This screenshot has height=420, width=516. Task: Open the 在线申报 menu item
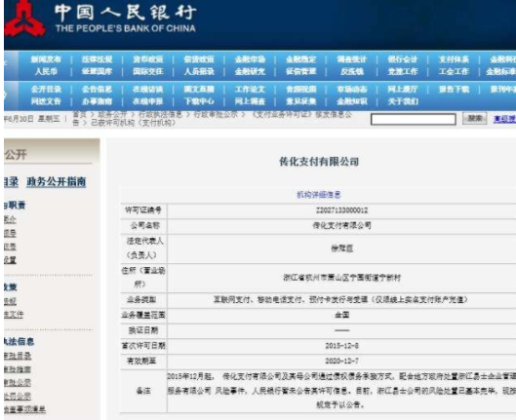[x=148, y=101]
